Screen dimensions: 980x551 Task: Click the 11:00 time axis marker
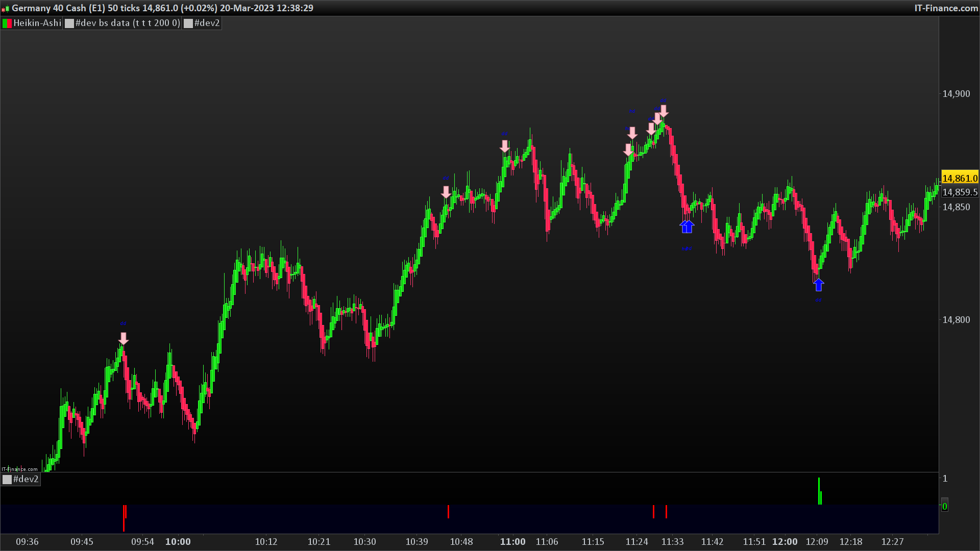pyautogui.click(x=512, y=542)
